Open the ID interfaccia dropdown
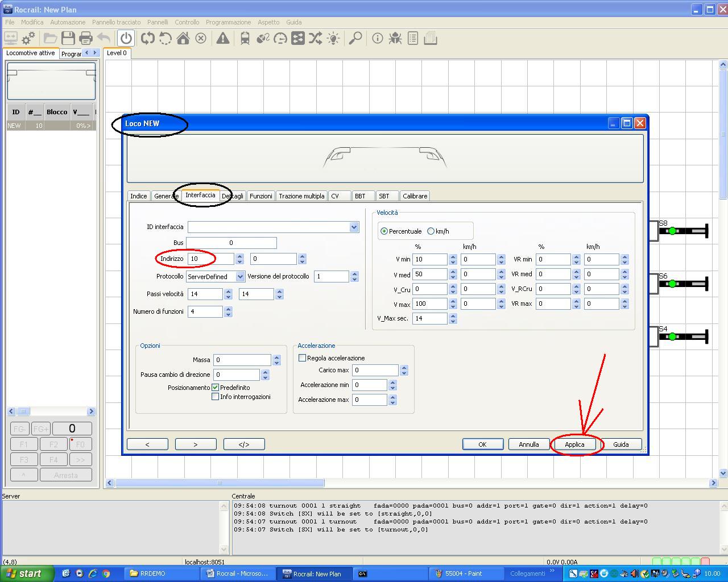Viewport: 728px width, 582px height. point(354,227)
